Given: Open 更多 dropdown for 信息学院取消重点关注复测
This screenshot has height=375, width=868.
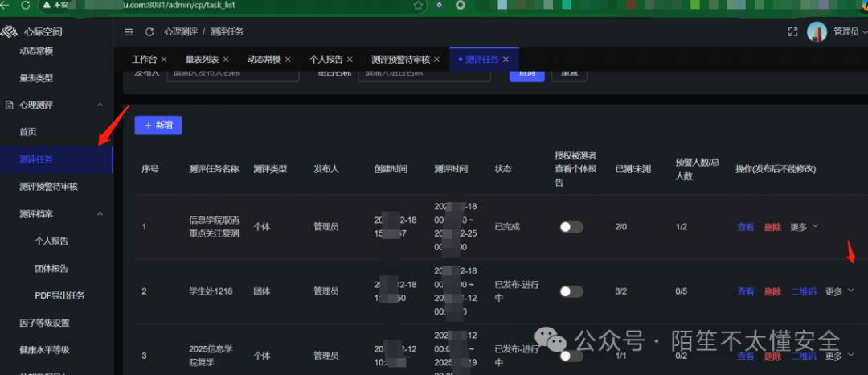Looking at the screenshot, I should (805, 227).
